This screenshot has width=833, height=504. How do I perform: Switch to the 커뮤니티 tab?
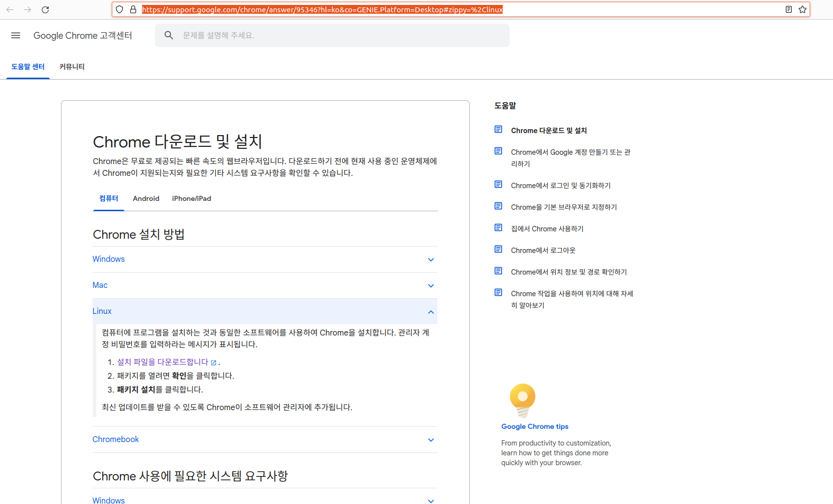(72, 67)
